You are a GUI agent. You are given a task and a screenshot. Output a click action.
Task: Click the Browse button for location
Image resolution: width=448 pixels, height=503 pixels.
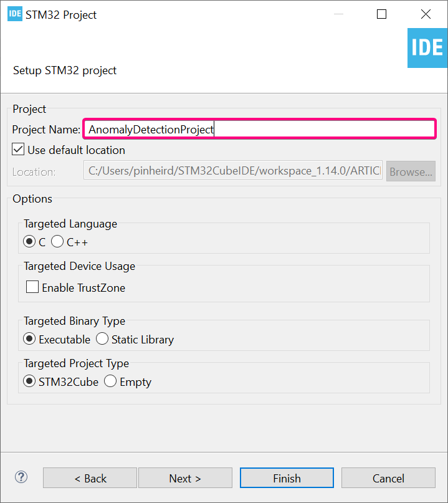411,171
